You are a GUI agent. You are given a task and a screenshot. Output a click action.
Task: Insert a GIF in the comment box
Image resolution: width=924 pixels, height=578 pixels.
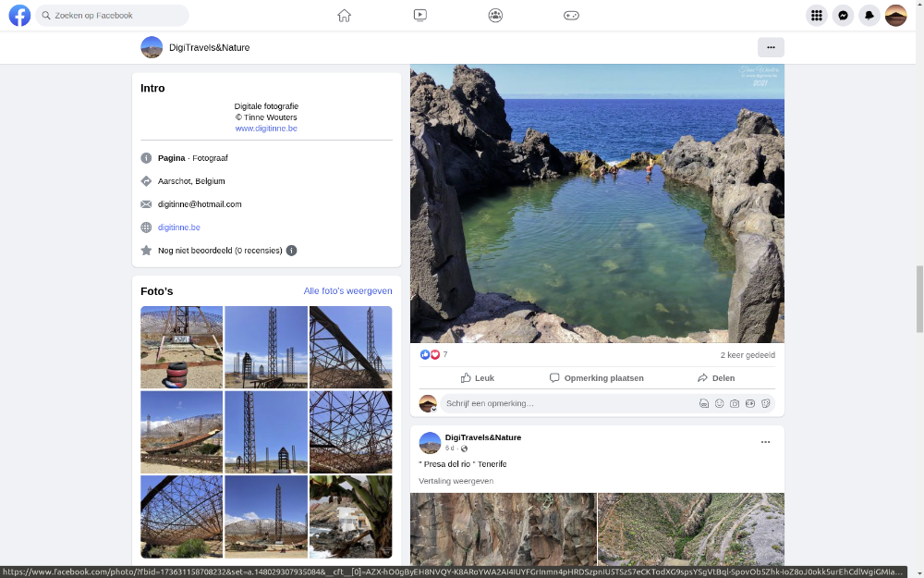click(750, 404)
